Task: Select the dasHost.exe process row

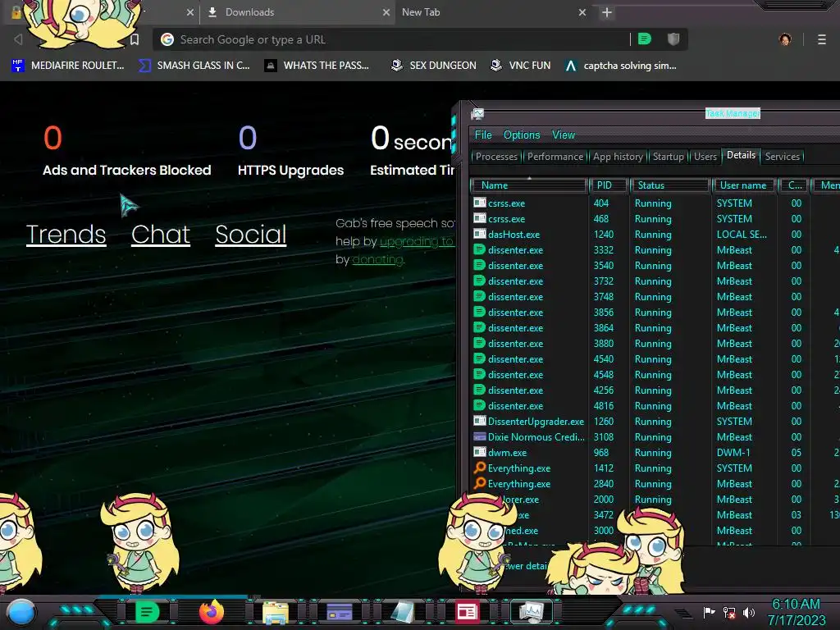Action: pyautogui.click(x=655, y=234)
